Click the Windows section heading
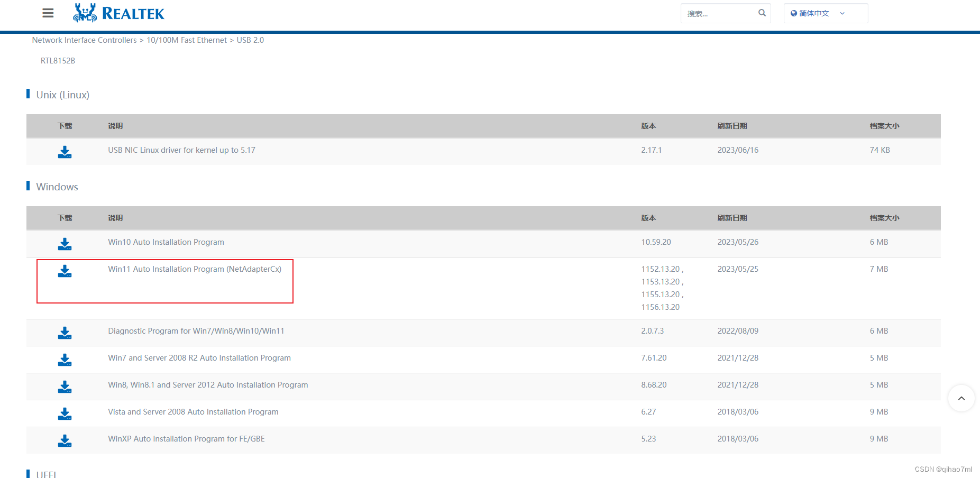Screen dimensions: 980x478 tap(57, 187)
